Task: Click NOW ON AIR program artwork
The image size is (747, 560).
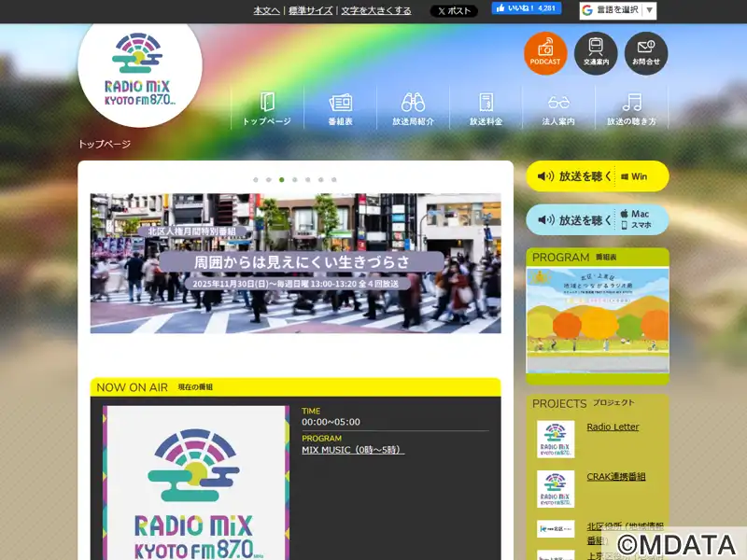Action: pos(196,483)
